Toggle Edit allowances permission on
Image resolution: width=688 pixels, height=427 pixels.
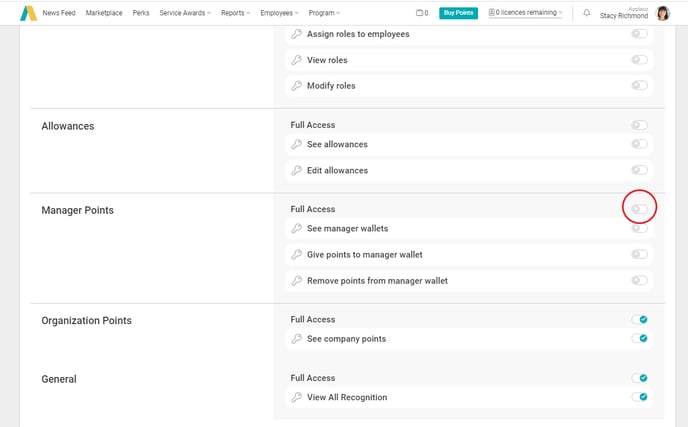(639, 171)
